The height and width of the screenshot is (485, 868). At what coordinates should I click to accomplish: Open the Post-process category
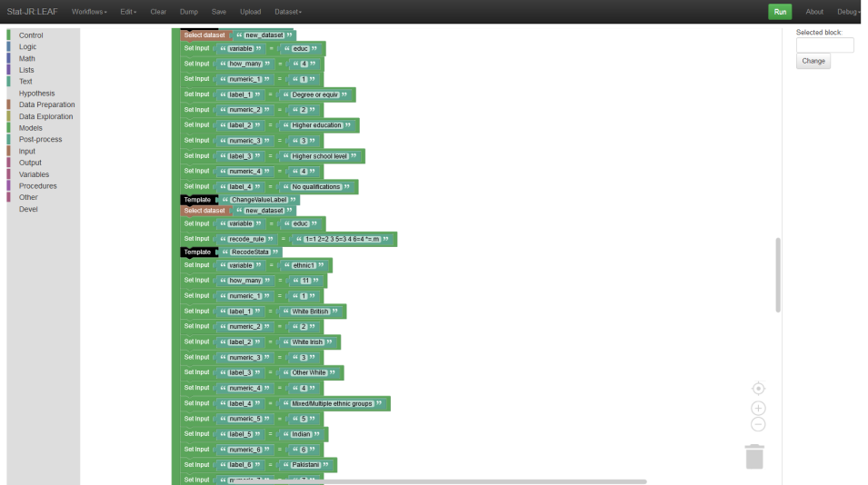[x=40, y=139]
